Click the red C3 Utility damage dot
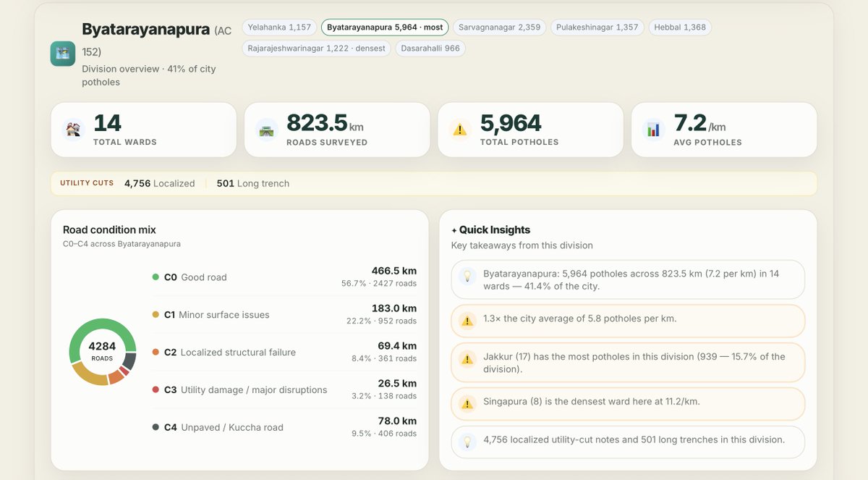Screen dimensions: 868x480 coord(156,390)
